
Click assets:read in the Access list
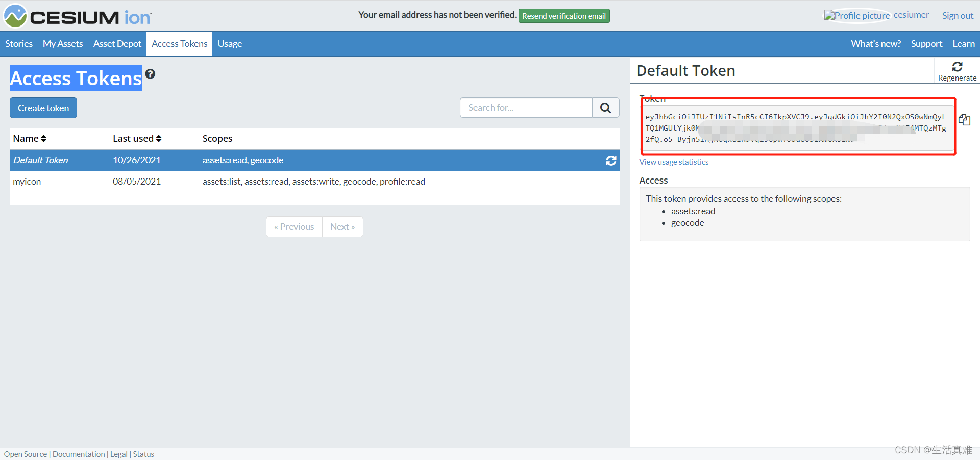[x=693, y=211]
